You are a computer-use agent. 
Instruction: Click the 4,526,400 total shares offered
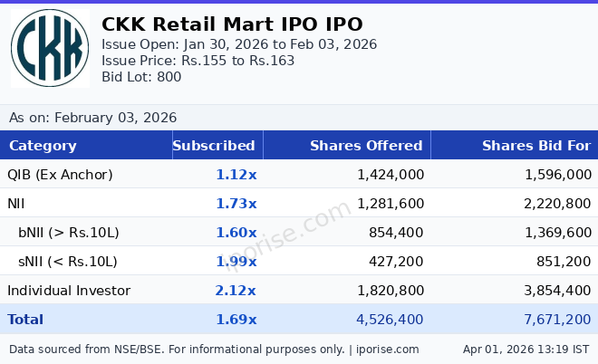coord(390,320)
